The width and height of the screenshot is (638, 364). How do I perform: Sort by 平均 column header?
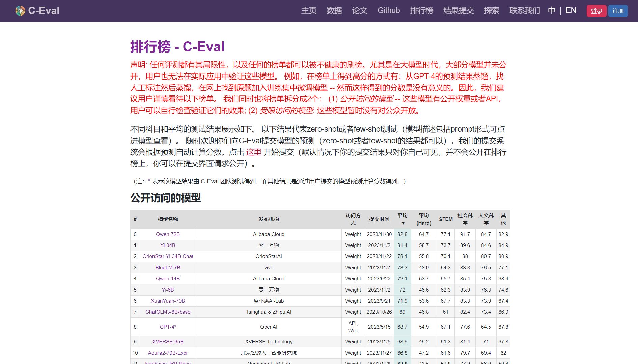(402, 219)
